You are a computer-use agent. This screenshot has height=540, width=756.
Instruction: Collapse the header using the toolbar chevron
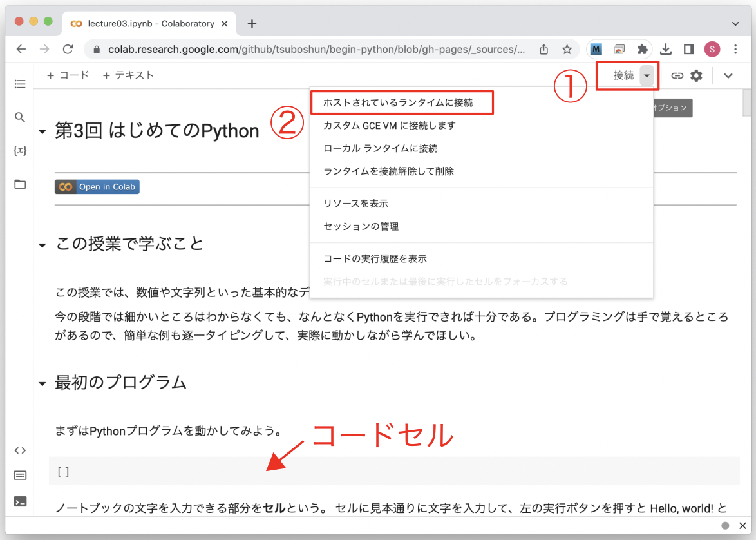tap(728, 75)
